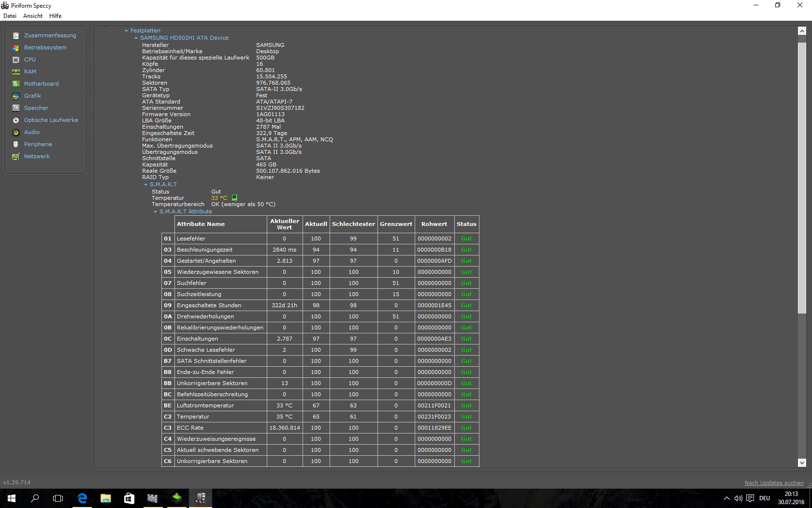The width and height of the screenshot is (812, 508).
Task: Click the vertical scrollbar thumb
Action: 802,178
